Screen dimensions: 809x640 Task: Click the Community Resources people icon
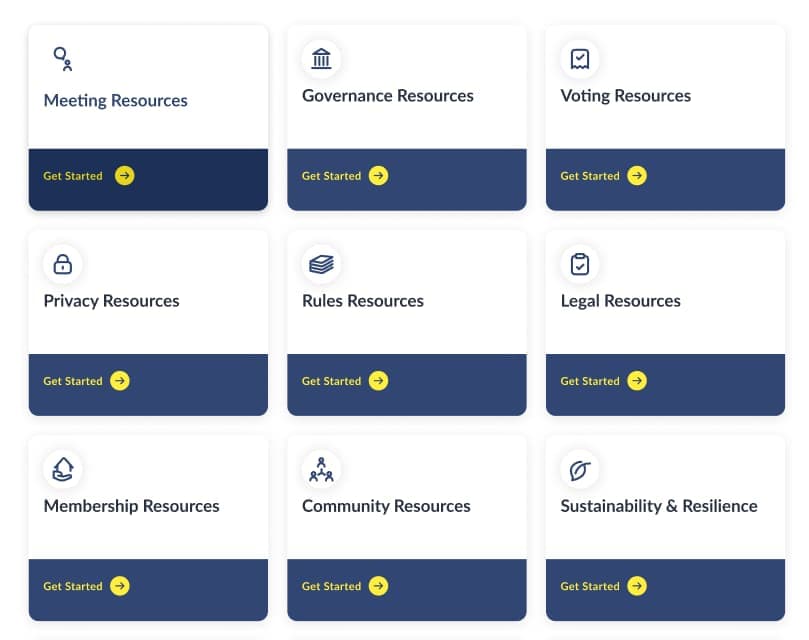[x=321, y=469]
